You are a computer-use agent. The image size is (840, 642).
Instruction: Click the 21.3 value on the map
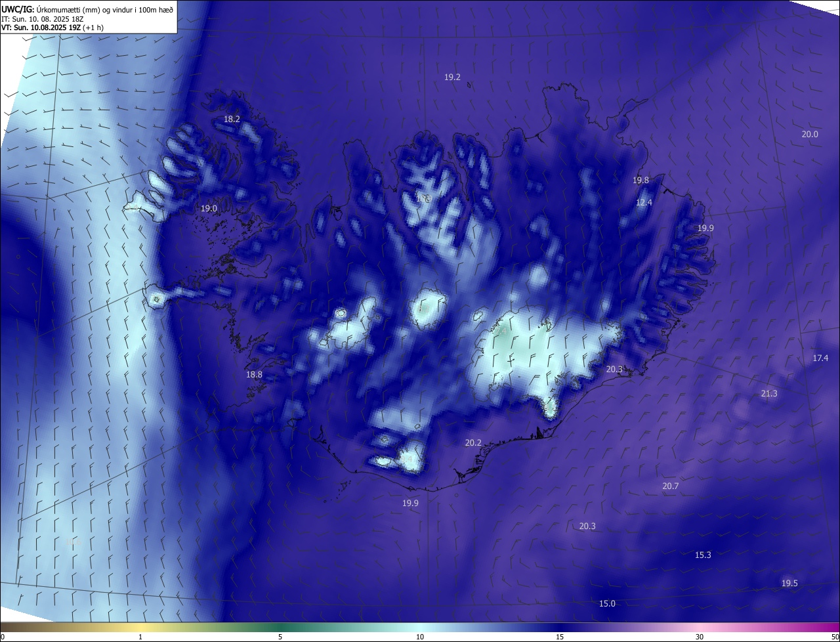coord(768,393)
